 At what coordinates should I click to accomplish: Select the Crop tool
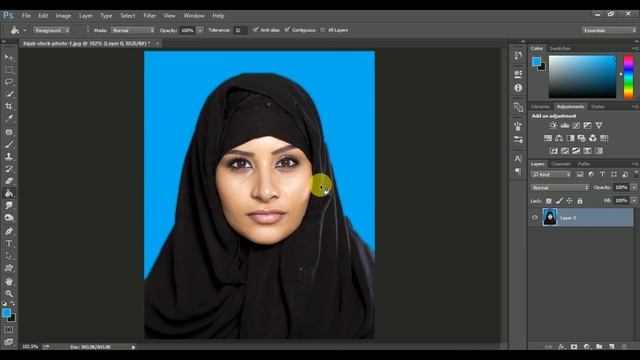point(9,106)
